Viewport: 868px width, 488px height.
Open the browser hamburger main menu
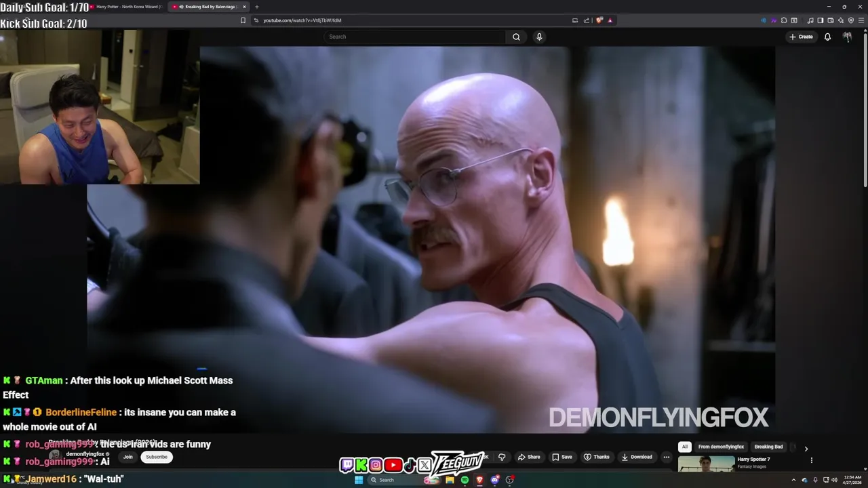coord(861,20)
